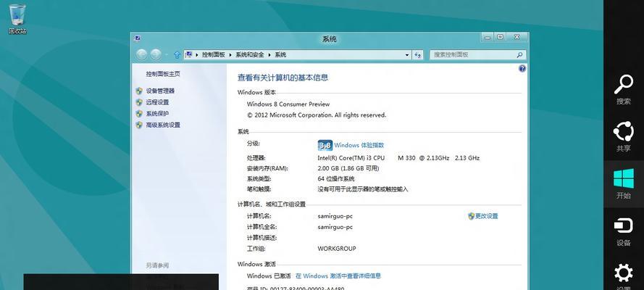Close the 系统 window

tap(517, 38)
